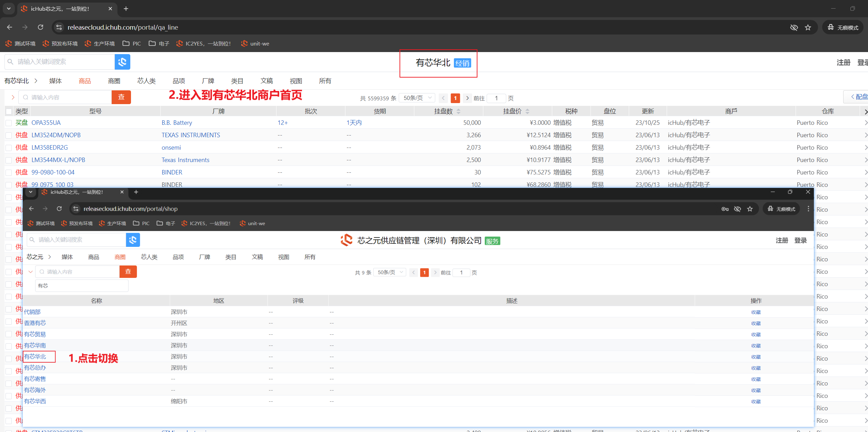Click the password key icon in front address bar
Screen dimensions: 868x432
[x=725, y=209]
